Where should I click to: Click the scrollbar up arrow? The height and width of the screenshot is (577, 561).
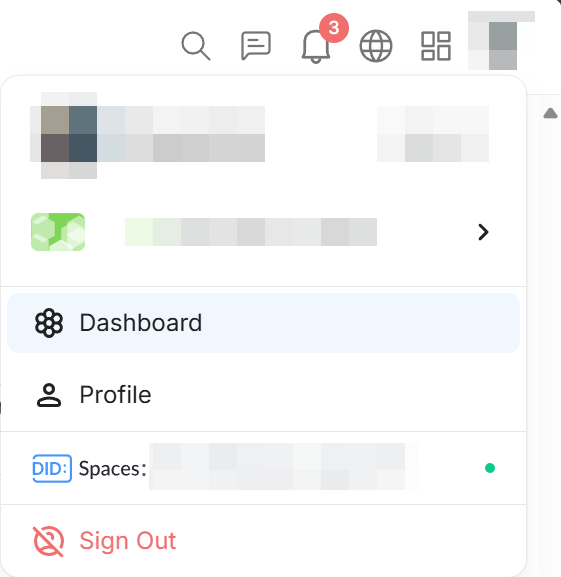(550, 113)
